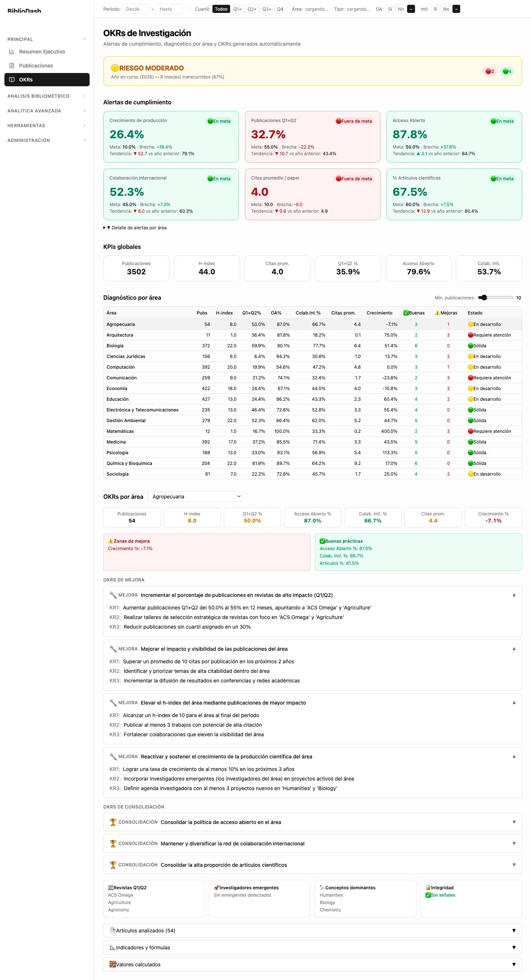This screenshot has height=980, width=531.
Task: Click the bar chart icon beside Resumen Ejecutivo
Action: 12,52
